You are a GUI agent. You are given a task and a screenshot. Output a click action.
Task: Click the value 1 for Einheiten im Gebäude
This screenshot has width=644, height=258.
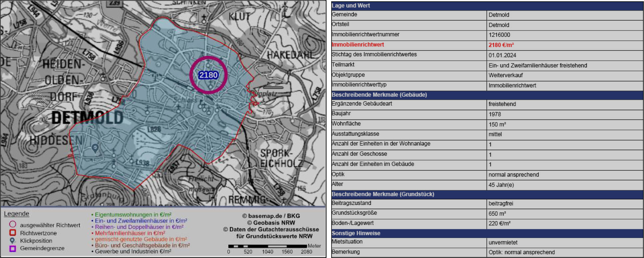(490, 164)
